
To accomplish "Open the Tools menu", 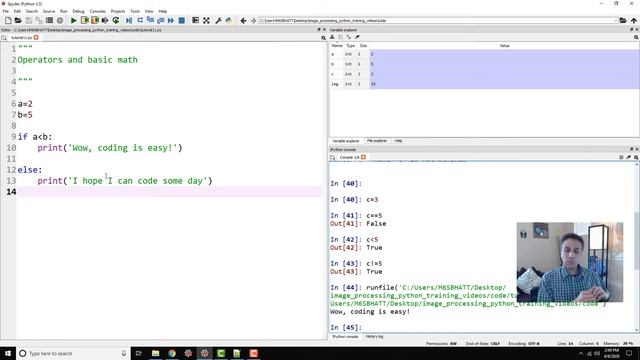I will 135,11.
